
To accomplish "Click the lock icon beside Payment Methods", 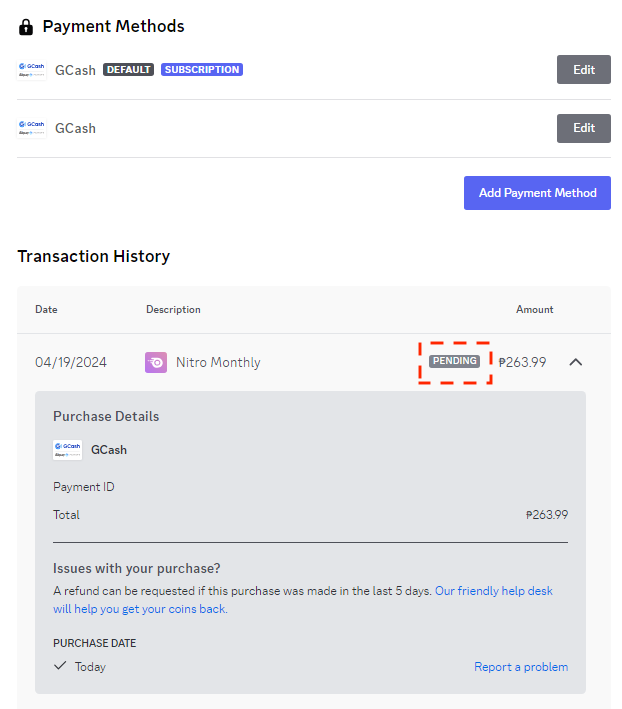I will (26, 27).
